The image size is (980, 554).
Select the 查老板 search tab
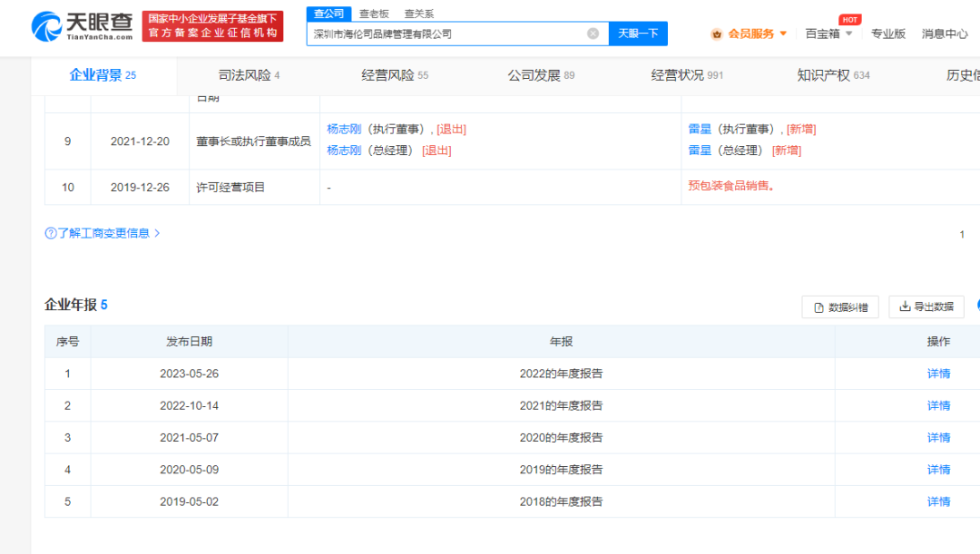(x=374, y=14)
